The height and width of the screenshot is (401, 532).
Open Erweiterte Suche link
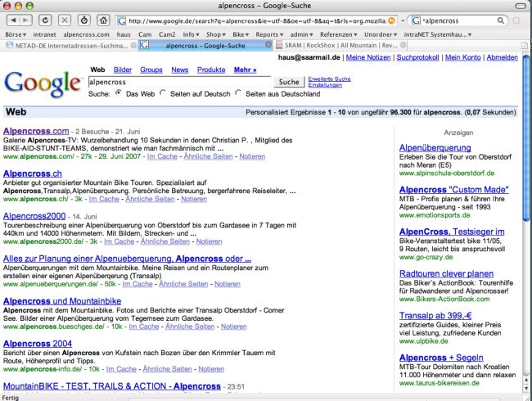point(329,79)
